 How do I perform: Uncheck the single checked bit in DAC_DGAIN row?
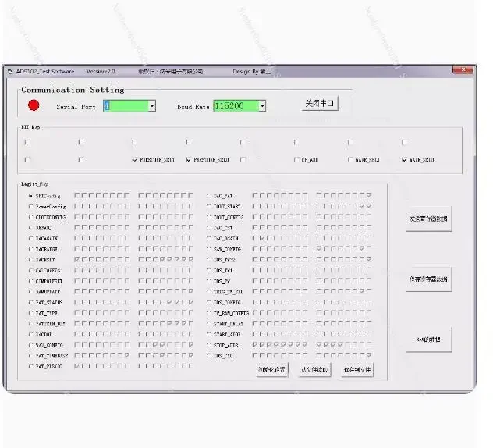tap(262, 238)
